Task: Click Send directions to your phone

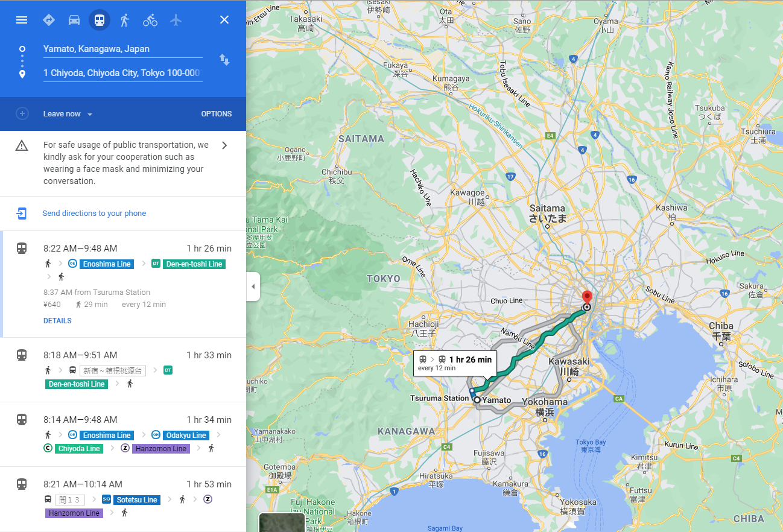Action: pyautogui.click(x=94, y=214)
